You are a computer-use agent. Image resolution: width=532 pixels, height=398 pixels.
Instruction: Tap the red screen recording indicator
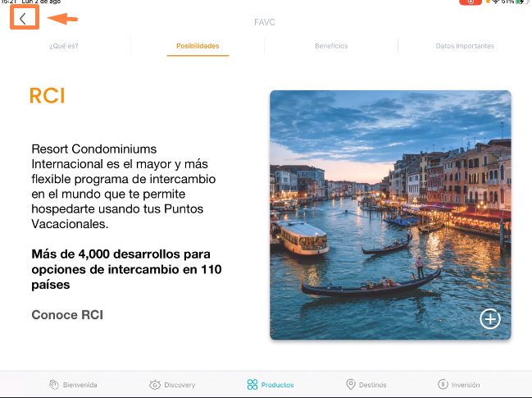[x=471, y=2]
